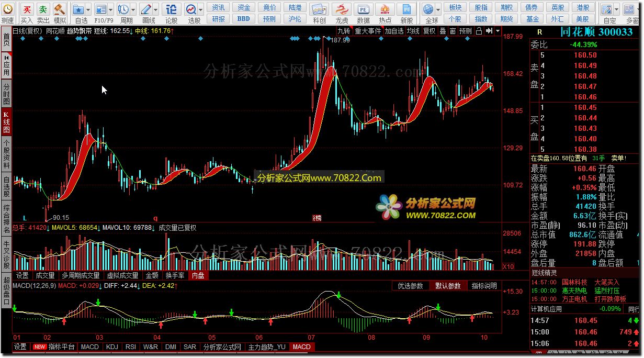Expand the 自选 dropdown arrow
This screenshot has height=358, width=644.
tap(88, 9)
